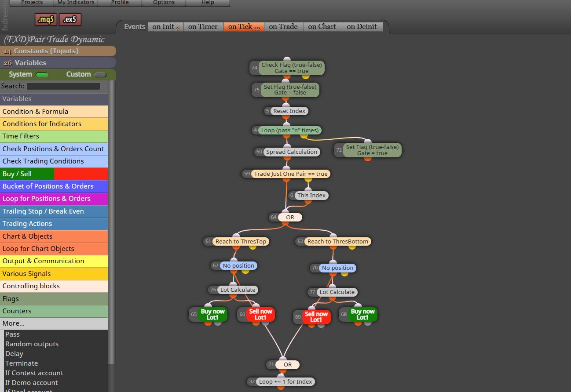Select the Check Flag Gate == true block
Viewport: 571px width, 392px height.
291,68
